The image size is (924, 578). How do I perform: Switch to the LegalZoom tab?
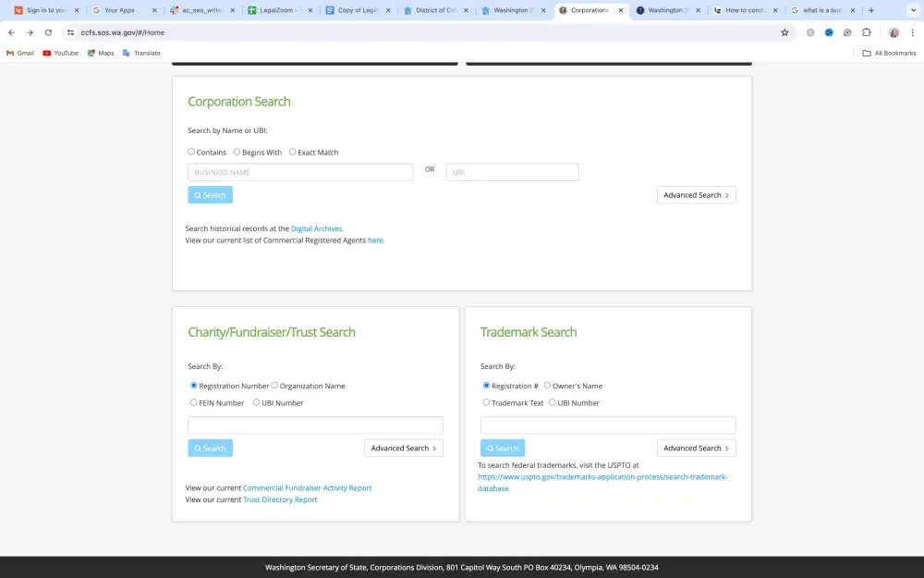277,10
